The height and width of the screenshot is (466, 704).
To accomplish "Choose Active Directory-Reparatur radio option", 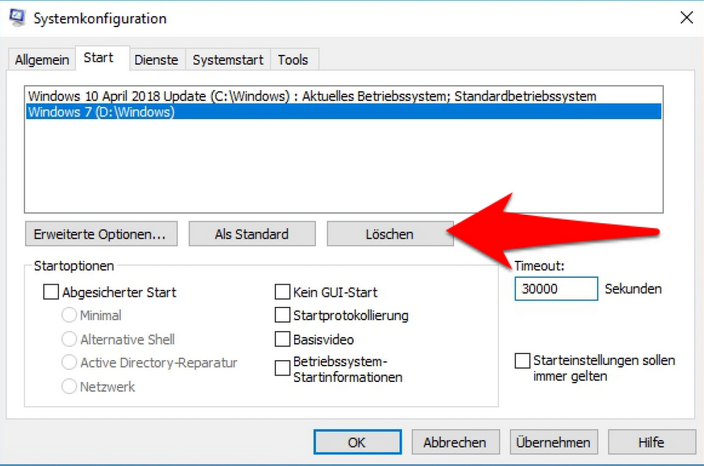I will (x=69, y=362).
